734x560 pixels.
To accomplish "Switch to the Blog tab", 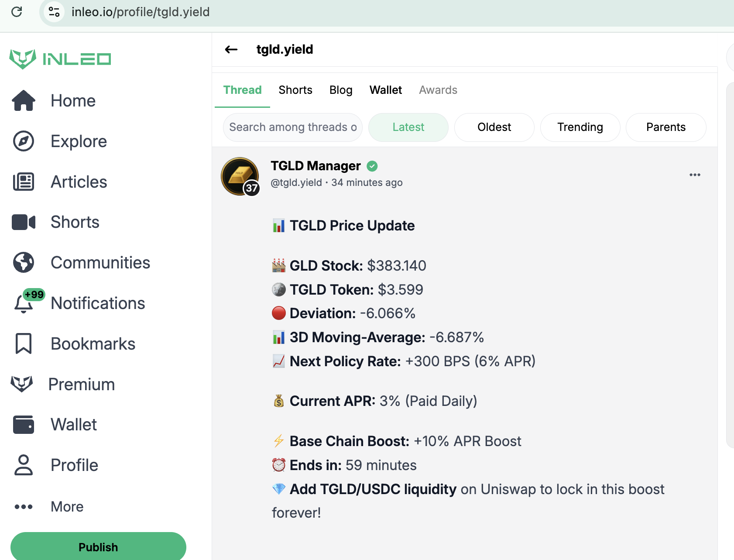I will point(341,90).
